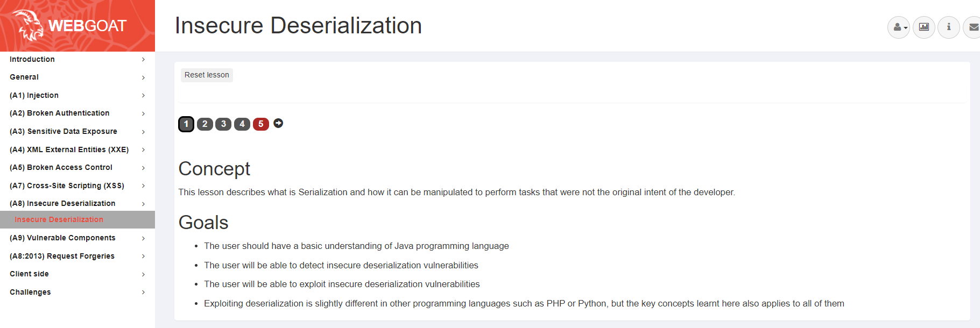Viewport: 980px width, 328px height.
Task: Click the next page arrow icon
Action: (x=278, y=123)
